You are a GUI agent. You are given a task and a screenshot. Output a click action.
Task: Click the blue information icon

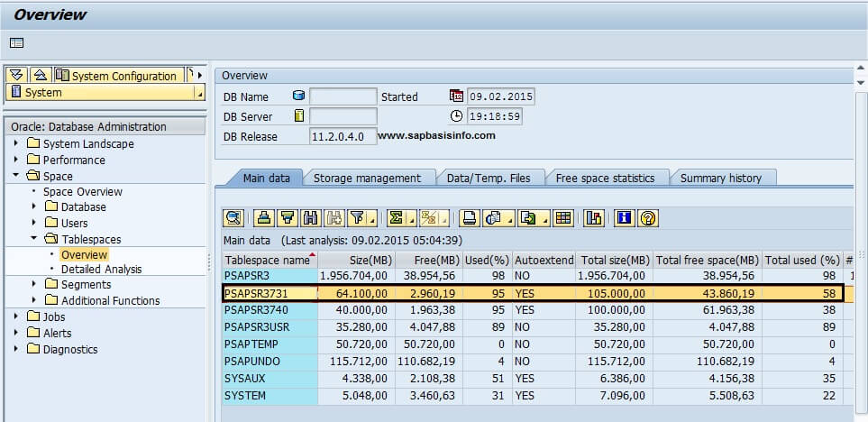point(625,218)
